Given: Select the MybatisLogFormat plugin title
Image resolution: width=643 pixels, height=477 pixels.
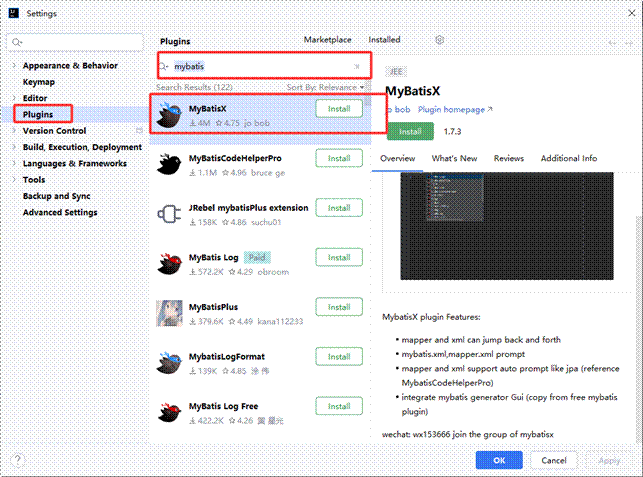Looking at the screenshot, I should tap(227, 357).
